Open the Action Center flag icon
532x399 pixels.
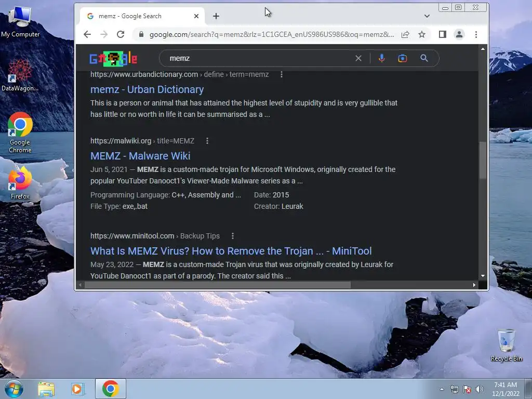467,389
